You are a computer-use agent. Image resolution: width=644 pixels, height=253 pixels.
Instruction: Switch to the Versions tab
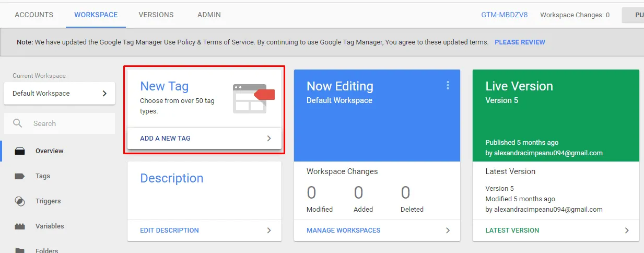[x=156, y=15]
